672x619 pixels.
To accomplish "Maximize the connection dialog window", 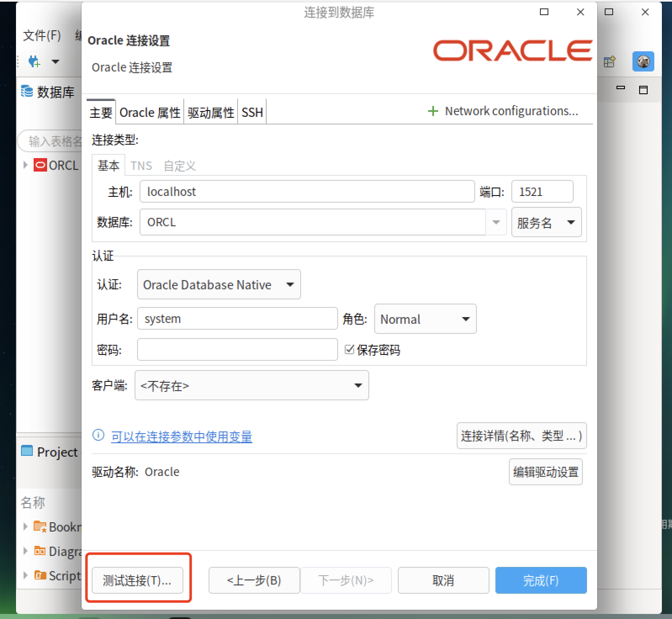I will 544,12.
